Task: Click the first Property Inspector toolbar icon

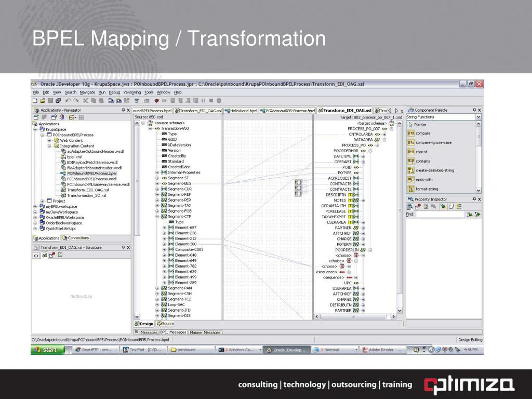Action: [410, 207]
